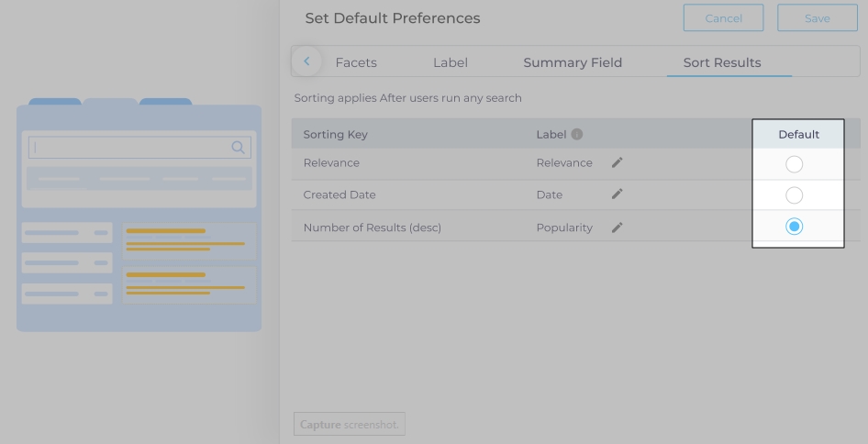
Task: Click the magnifier icon in the preview illustration
Action: tap(239, 148)
